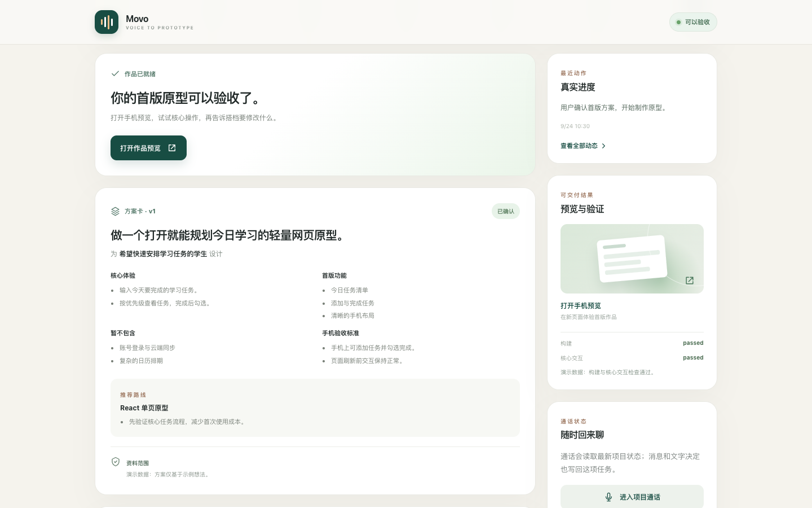Viewport: 812px width, 508px height.
Task: Click the Movo waveform logo icon
Action: 107,22
